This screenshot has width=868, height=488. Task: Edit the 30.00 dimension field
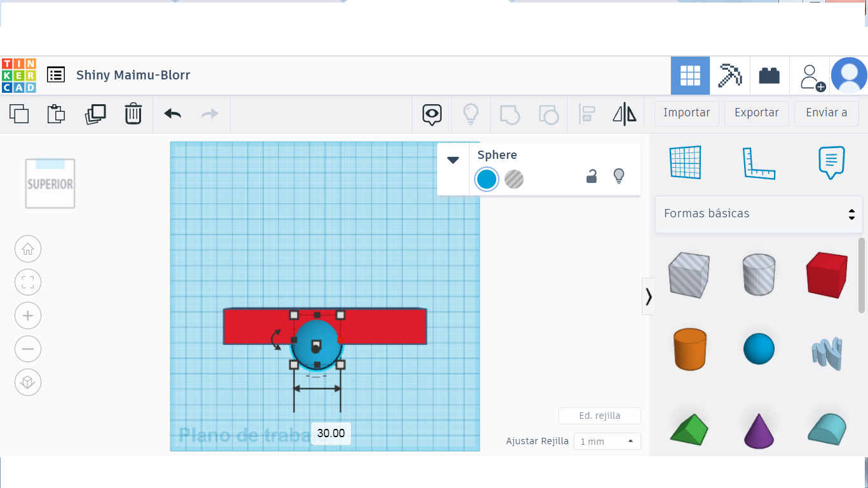(x=331, y=433)
